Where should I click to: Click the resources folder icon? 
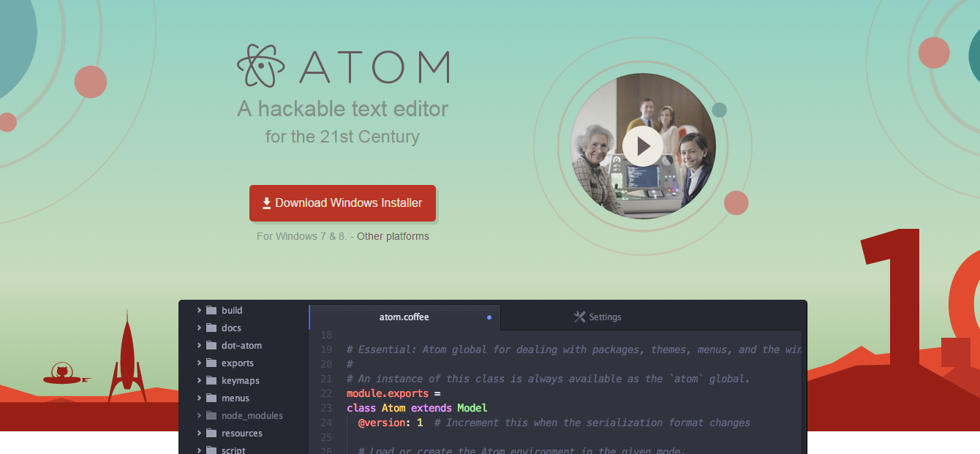tap(211, 433)
